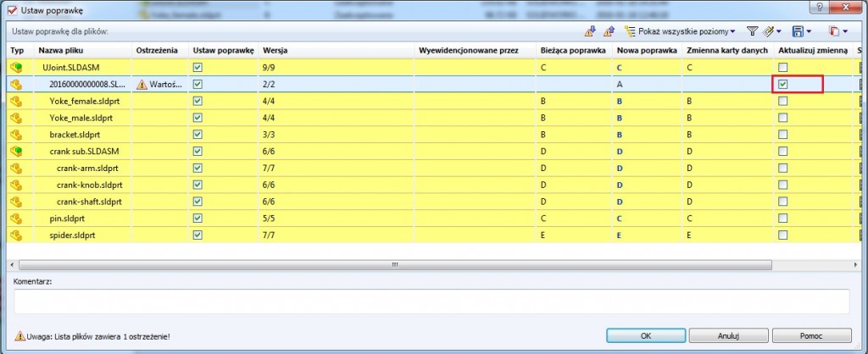Expand the copy columns dropdown arrow

pos(847,31)
